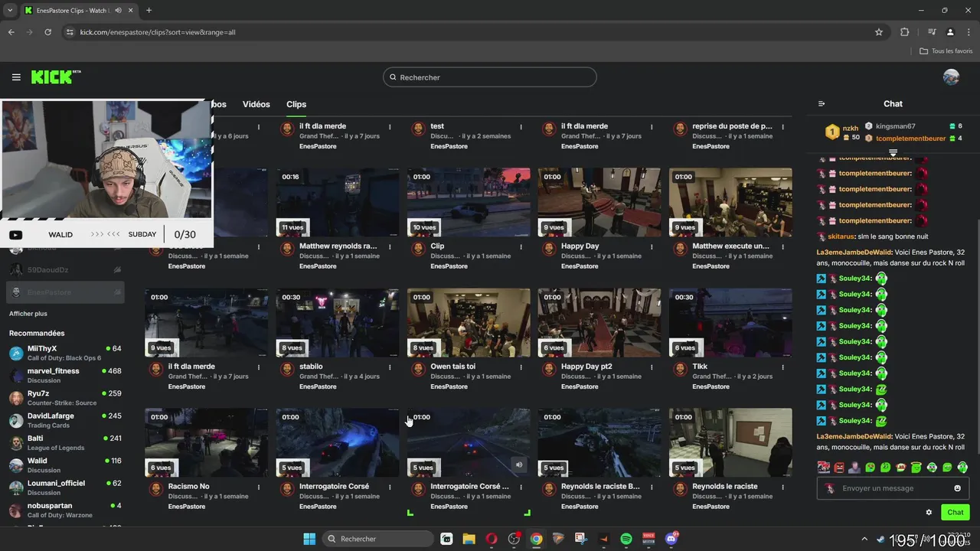The width and height of the screenshot is (980, 551).
Task: Focus the Envoyer un message field
Action: click(893, 488)
